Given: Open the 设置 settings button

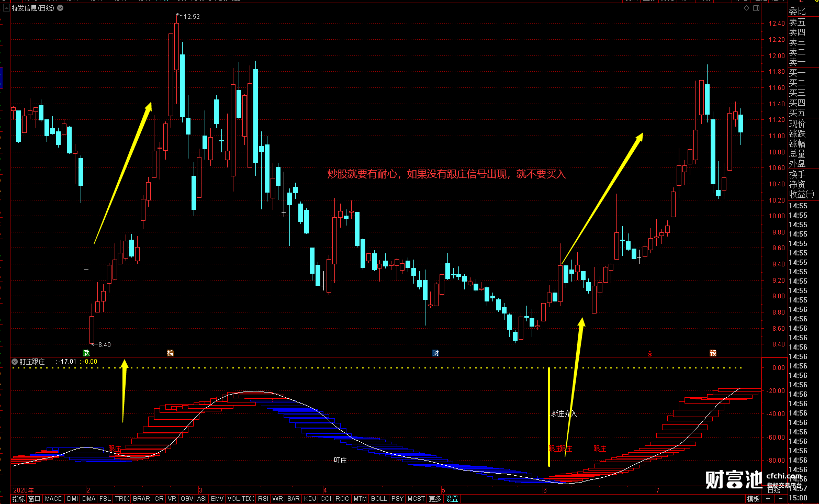Looking at the screenshot, I should (452, 499).
